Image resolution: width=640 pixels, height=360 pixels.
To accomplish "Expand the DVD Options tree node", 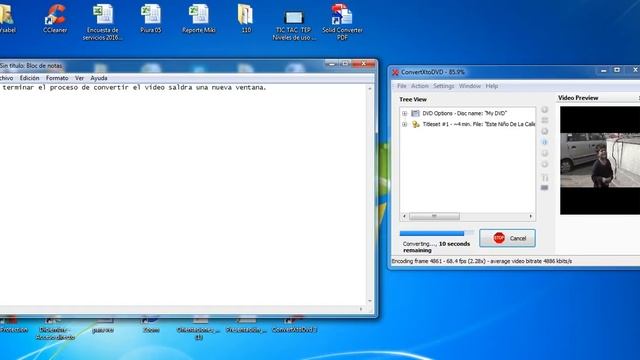I will [404, 113].
